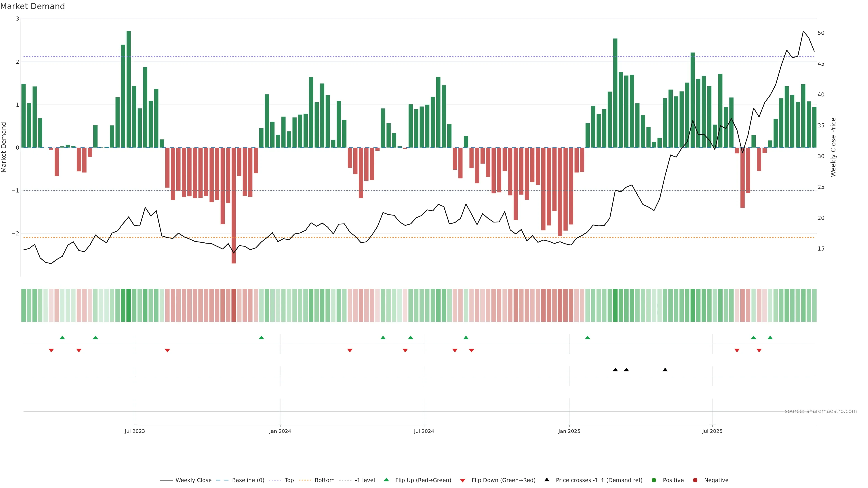The image size is (868, 488).
Task: Click the Jan 2024 x-axis label
Action: 280,431
